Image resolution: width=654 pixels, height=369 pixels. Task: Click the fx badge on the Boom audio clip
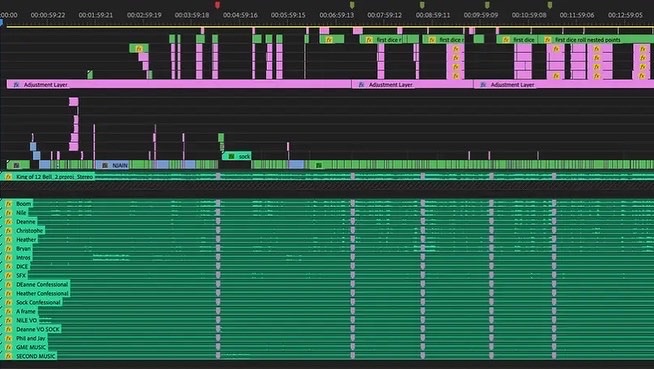[x=9, y=204]
